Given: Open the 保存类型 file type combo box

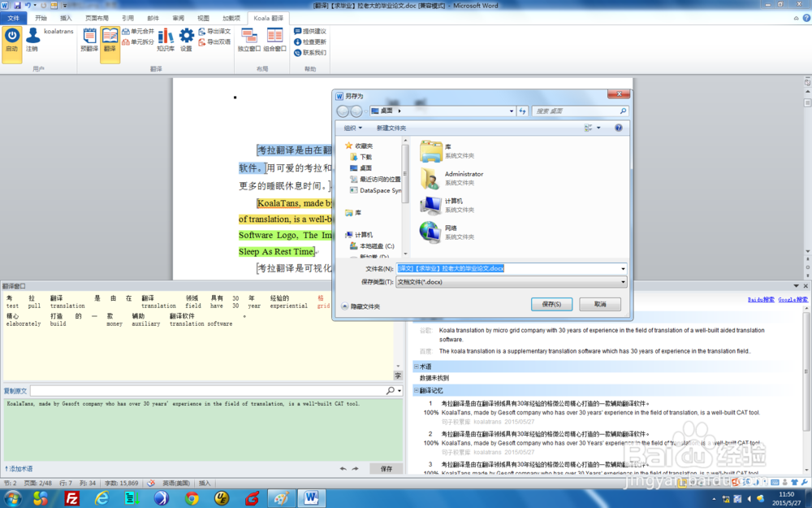Looking at the screenshot, I should (x=512, y=282).
